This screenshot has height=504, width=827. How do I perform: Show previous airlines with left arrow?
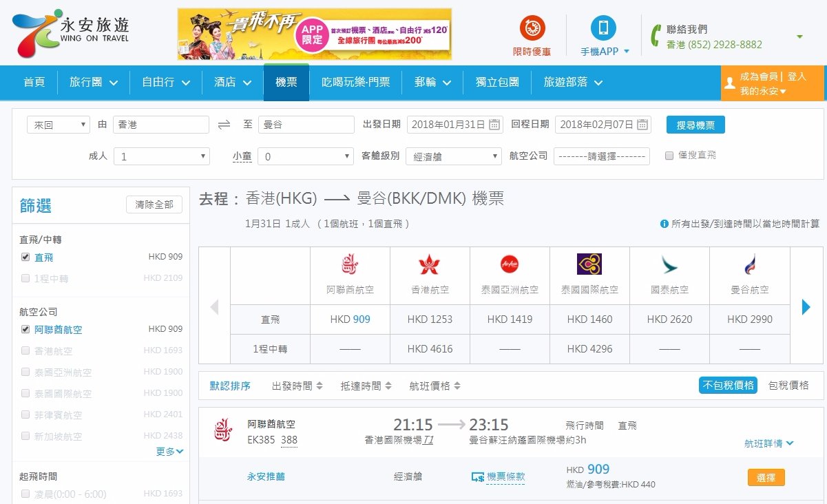click(214, 307)
